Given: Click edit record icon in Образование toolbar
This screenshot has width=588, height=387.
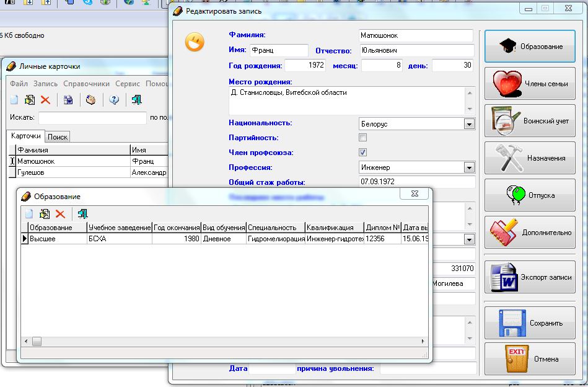Looking at the screenshot, I should [45, 214].
